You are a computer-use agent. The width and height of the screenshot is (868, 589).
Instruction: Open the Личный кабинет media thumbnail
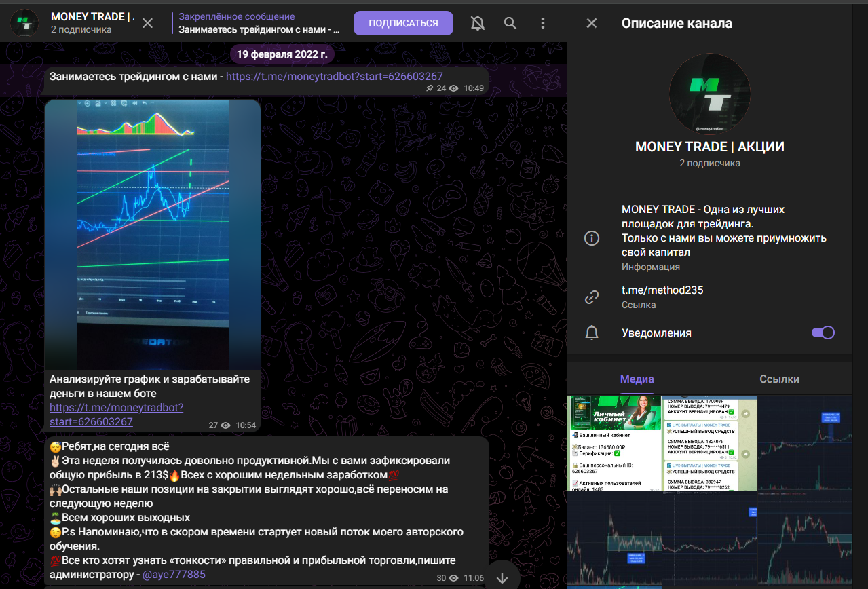(x=614, y=442)
